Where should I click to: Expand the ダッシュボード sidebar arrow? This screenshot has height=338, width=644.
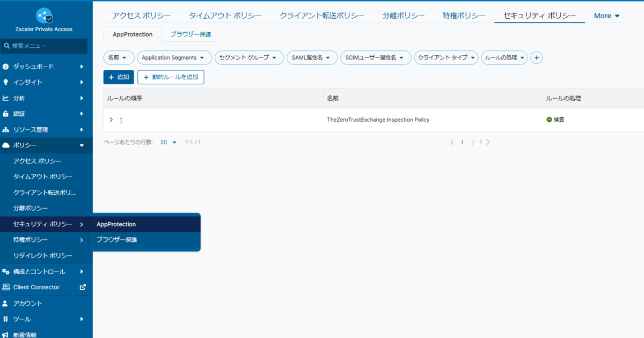(82, 67)
